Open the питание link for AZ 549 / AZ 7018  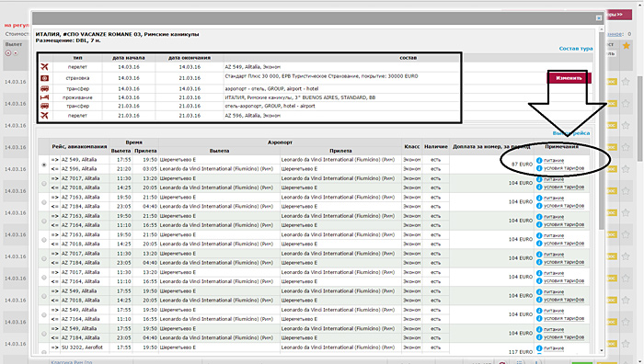554,291
